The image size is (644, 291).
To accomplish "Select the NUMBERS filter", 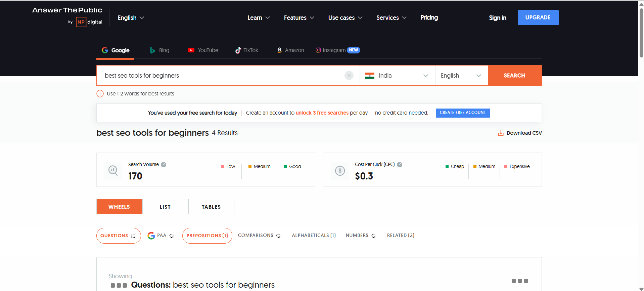I will coord(361,236).
